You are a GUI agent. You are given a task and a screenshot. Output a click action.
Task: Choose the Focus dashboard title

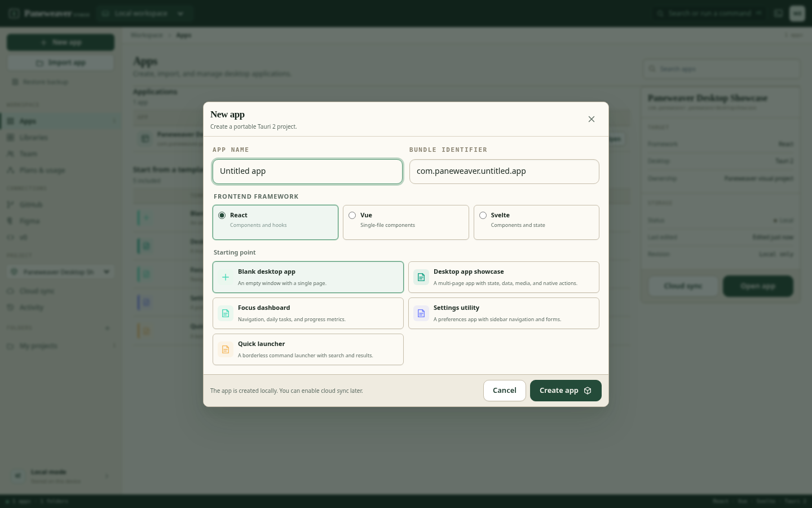264,308
